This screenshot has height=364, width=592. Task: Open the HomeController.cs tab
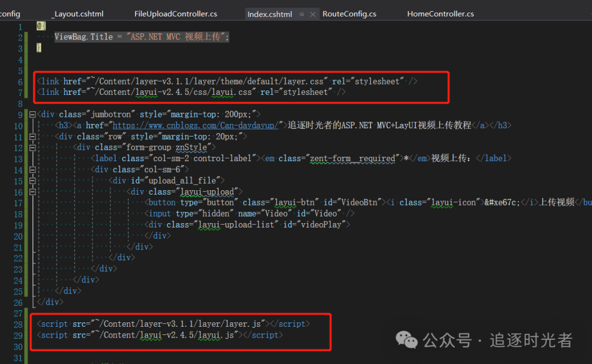(440, 14)
